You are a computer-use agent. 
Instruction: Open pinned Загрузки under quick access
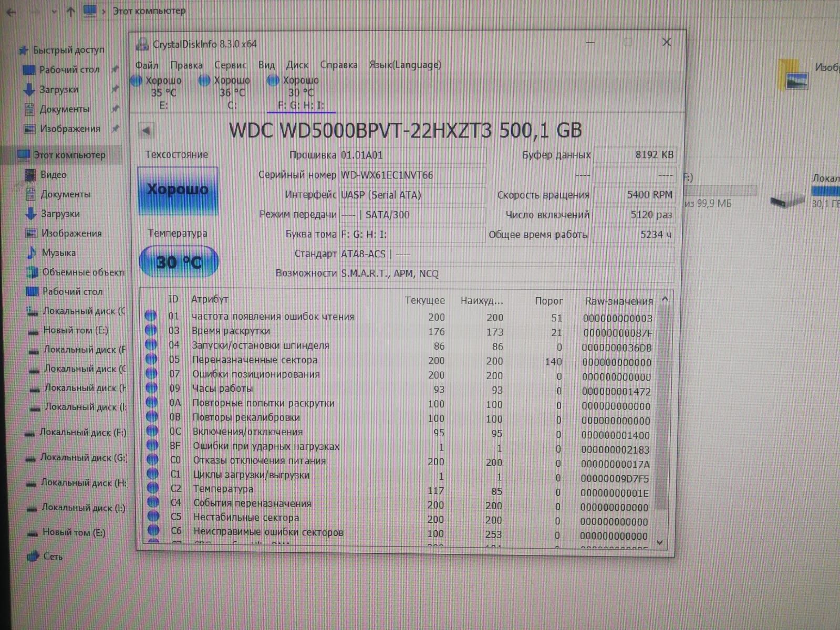[x=58, y=89]
